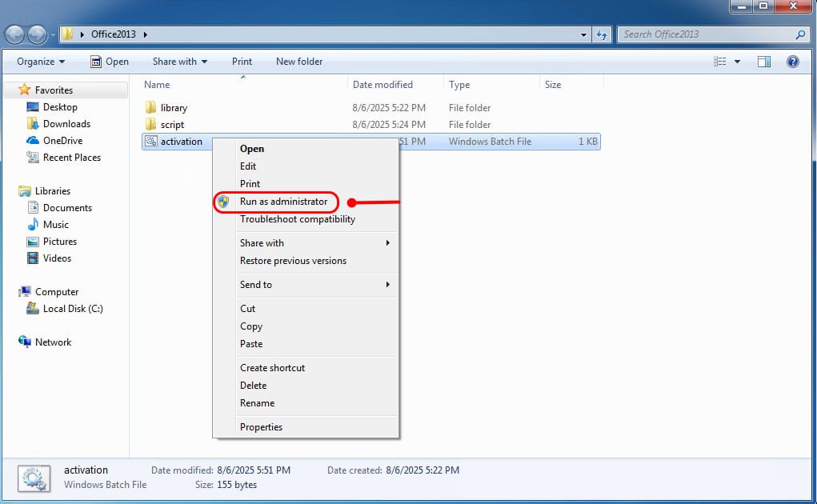Click the Documents library icon

33,208
